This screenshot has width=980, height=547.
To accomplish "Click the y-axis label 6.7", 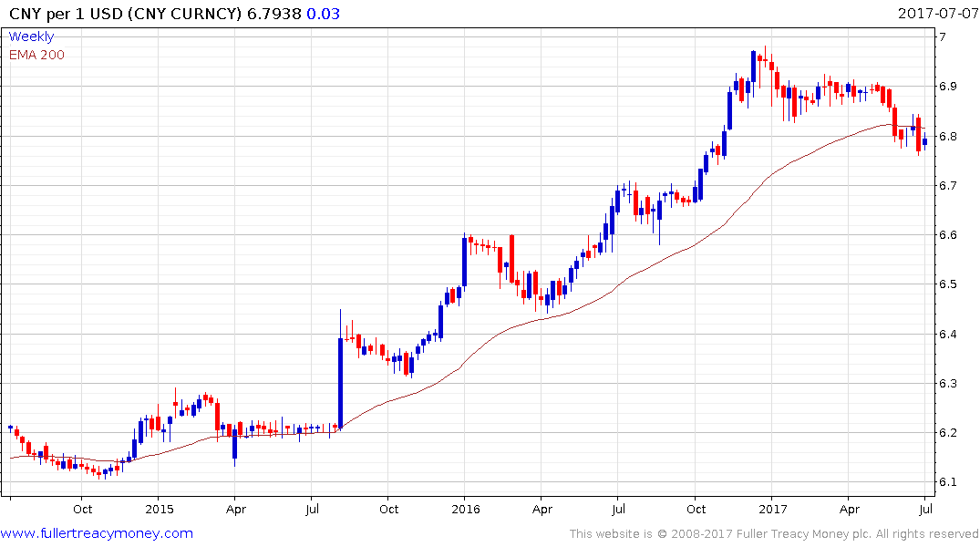I will [x=948, y=186].
